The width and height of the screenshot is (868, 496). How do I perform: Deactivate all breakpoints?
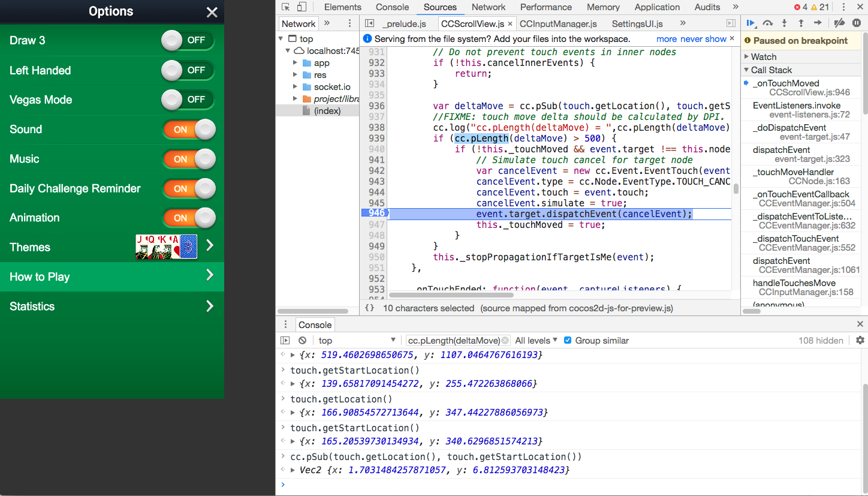(839, 23)
